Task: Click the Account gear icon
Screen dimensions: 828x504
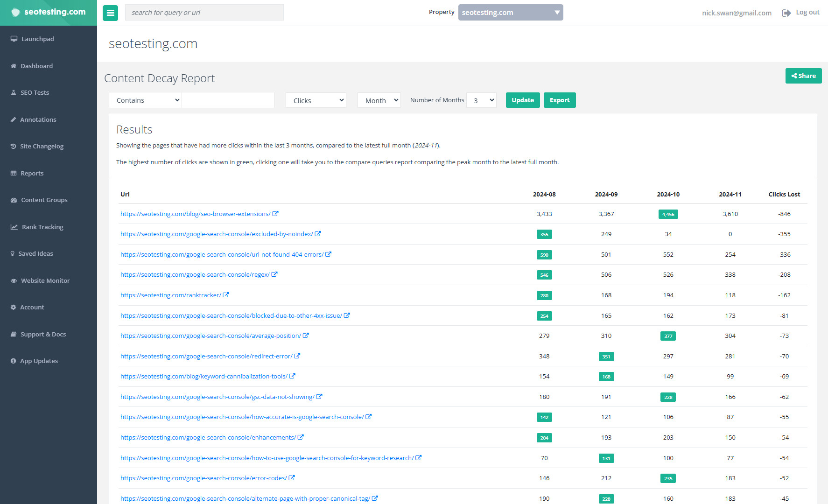Action: pos(13,307)
